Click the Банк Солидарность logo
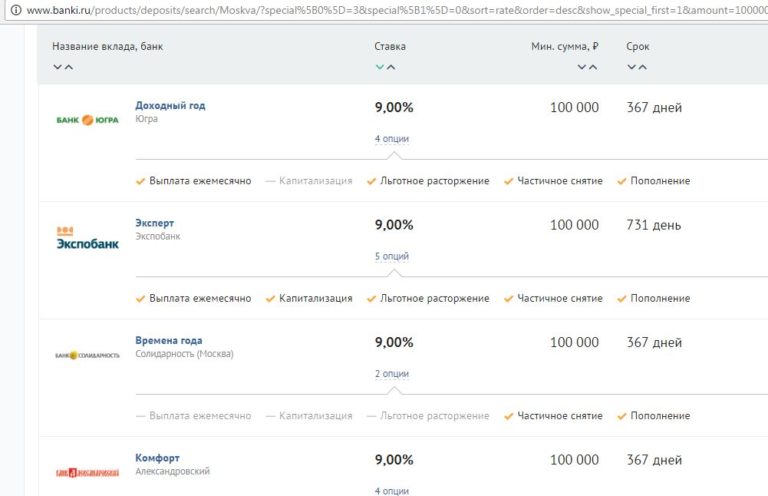This screenshot has height=496, width=768. tap(87, 355)
